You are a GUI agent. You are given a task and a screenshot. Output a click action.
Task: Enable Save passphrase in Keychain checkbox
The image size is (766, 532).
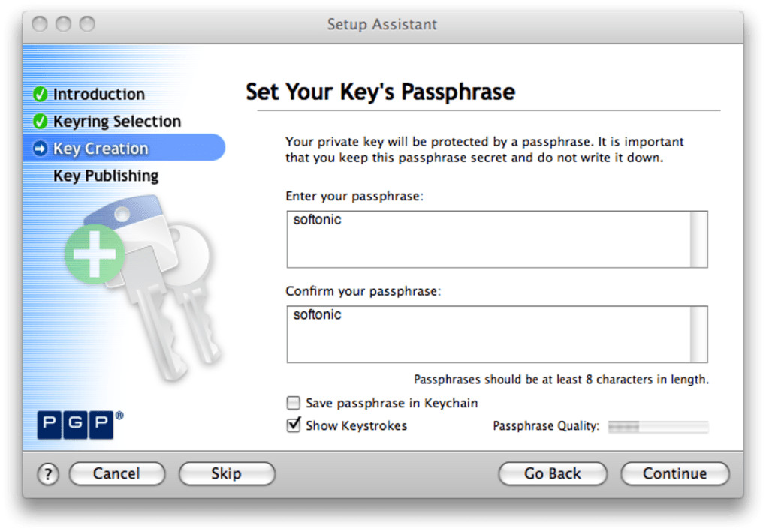294,403
